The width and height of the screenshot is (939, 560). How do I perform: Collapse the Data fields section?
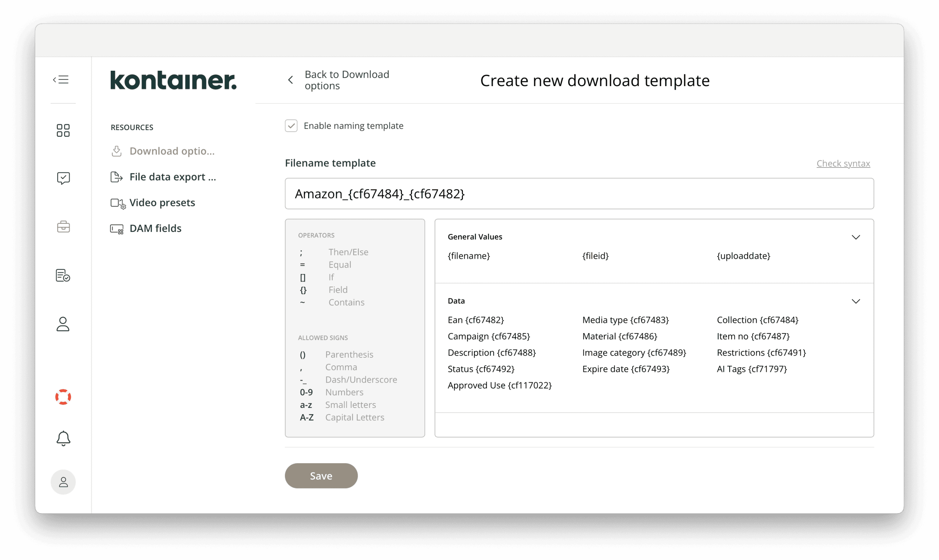tap(856, 301)
